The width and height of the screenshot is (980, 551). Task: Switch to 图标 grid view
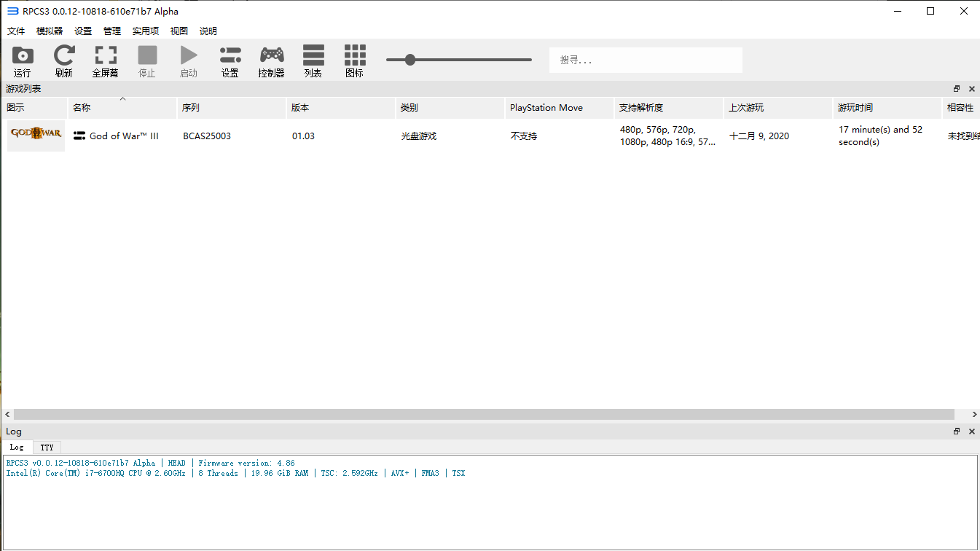355,56
